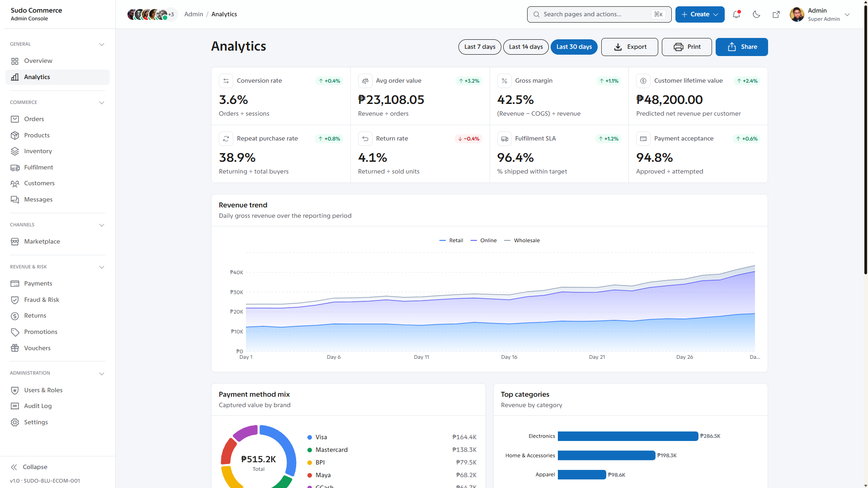
Task: Open the Products box icon
Action: pos(15,136)
